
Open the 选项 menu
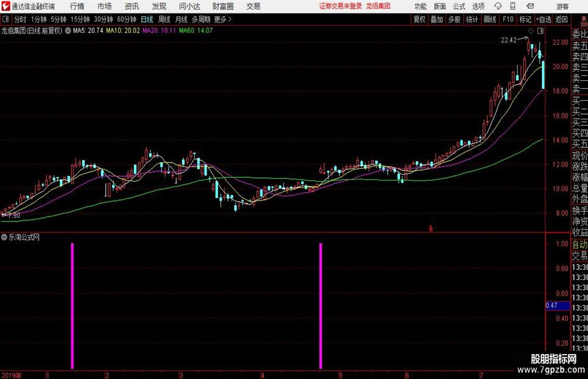point(478,6)
